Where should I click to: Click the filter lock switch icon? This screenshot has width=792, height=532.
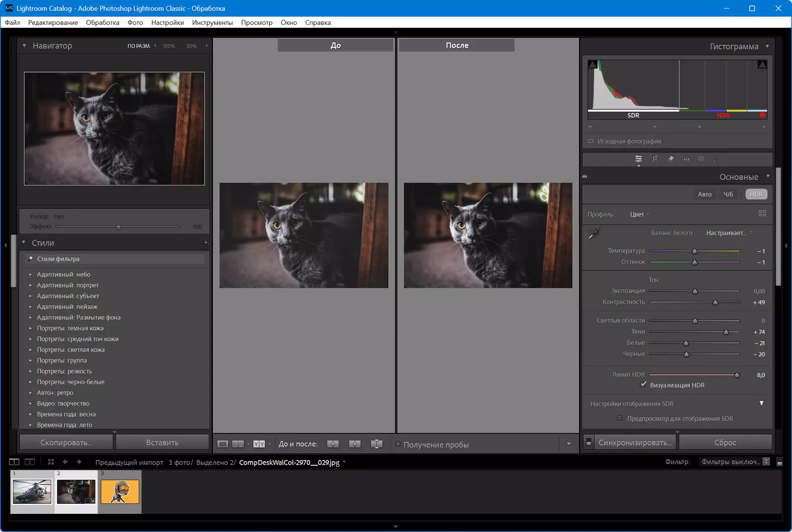coord(779,462)
